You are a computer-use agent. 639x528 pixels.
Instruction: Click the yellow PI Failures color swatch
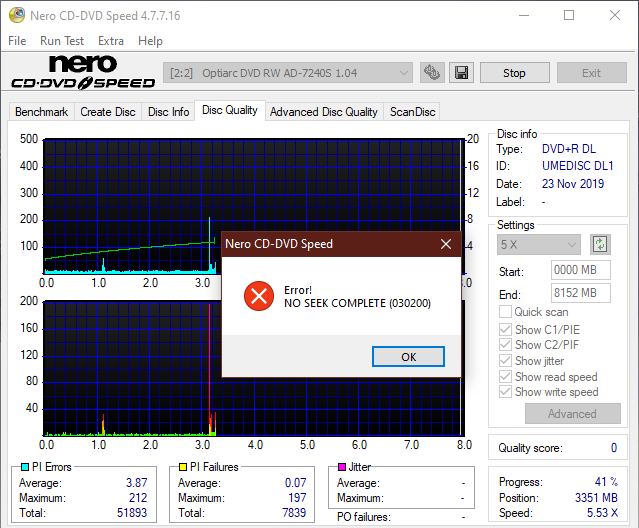point(183,467)
